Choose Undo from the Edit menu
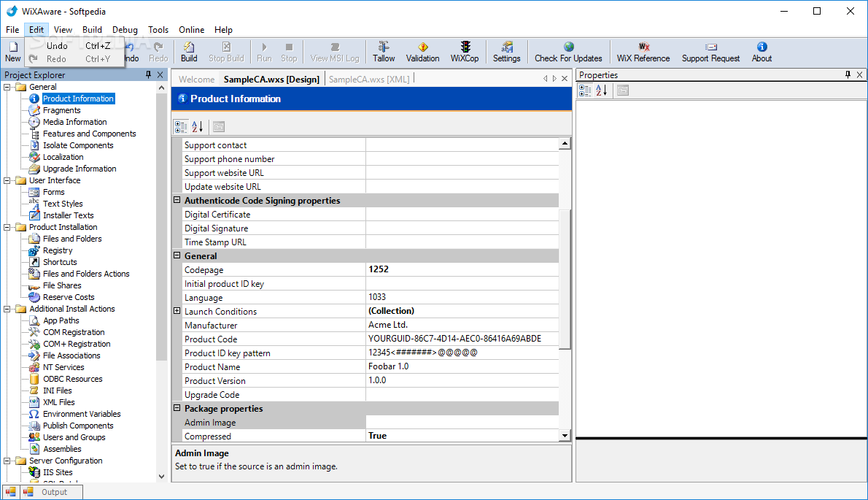This screenshot has height=500, width=868. pos(74,46)
